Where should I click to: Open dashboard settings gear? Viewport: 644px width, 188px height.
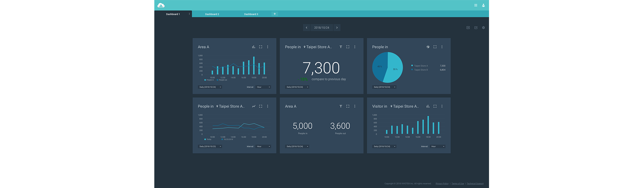pyautogui.click(x=483, y=28)
